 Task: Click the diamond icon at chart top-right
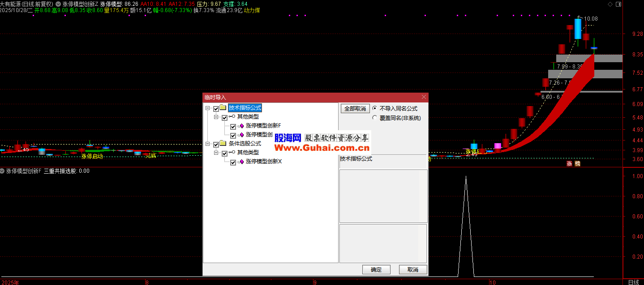click(x=609, y=4)
